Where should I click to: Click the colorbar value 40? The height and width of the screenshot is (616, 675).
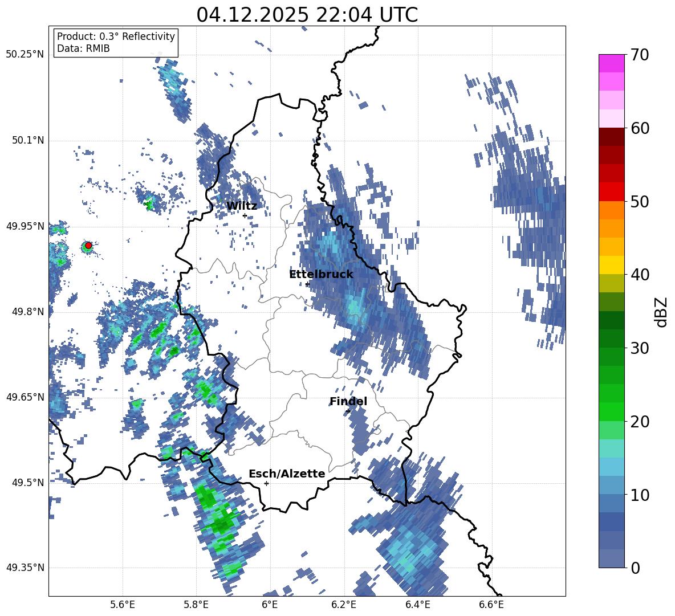640,275
